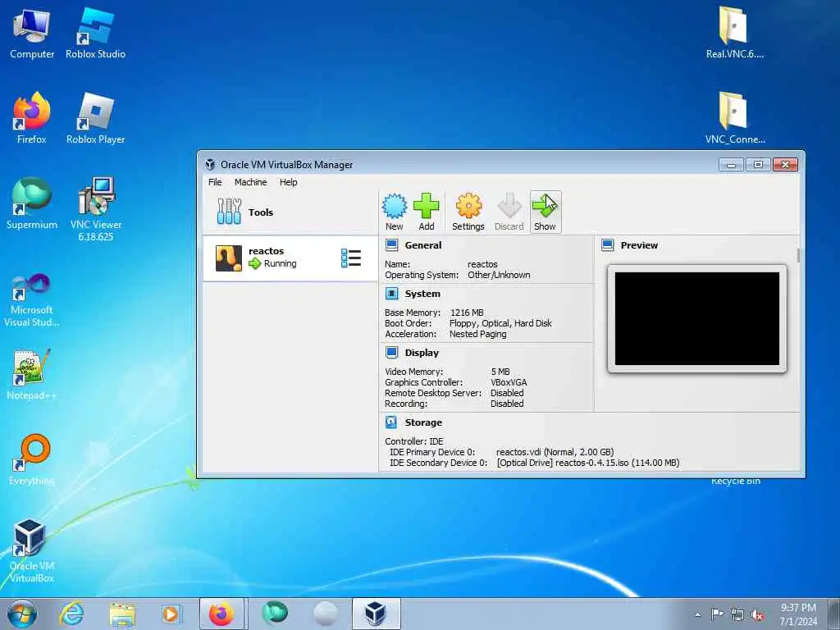Open the reactos machine tools menu icon
Image resolution: width=840 pixels, height=630 pixels.
(x=351, y=258)
